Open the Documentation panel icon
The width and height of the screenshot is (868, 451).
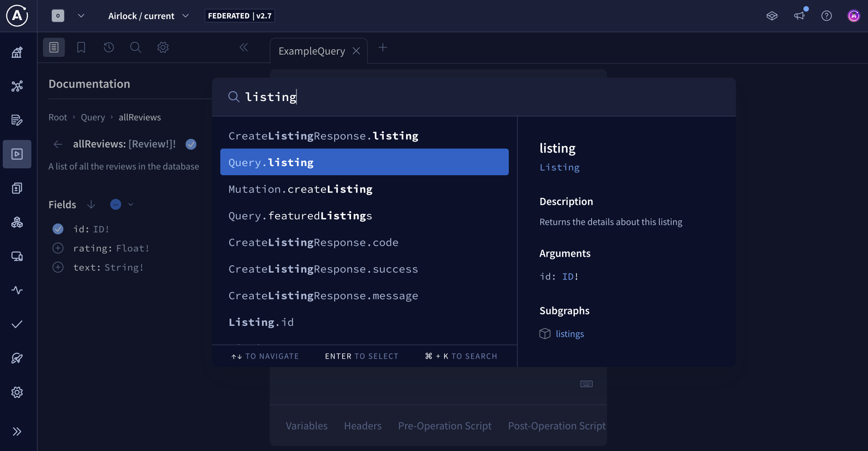54,47
